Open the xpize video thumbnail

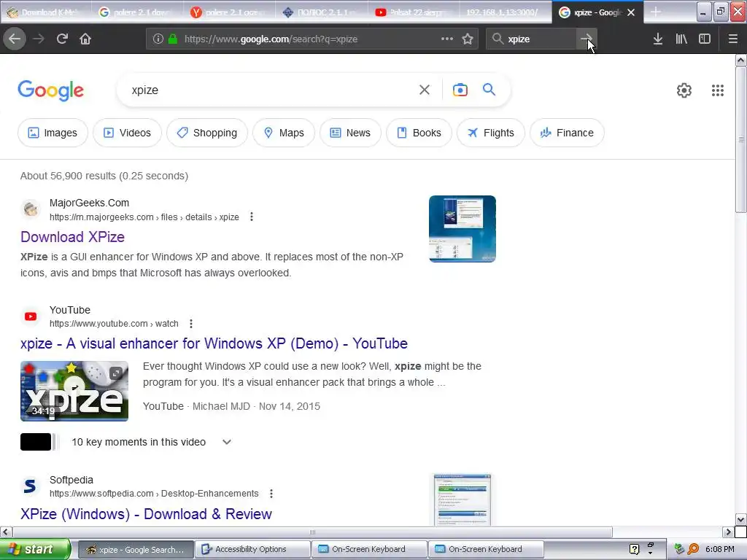(x=74, y=391)
